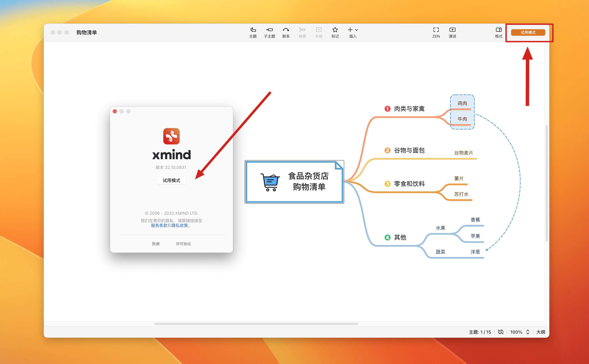Screen dimensions: 589x364
Task: Open the Terms of Service (服务条款) link
Action: tap(159, 226)
